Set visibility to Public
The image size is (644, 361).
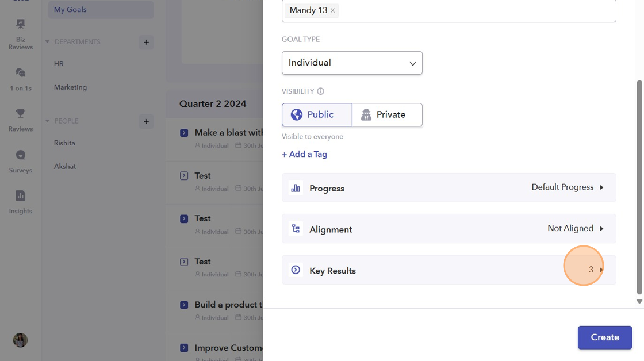317,115
